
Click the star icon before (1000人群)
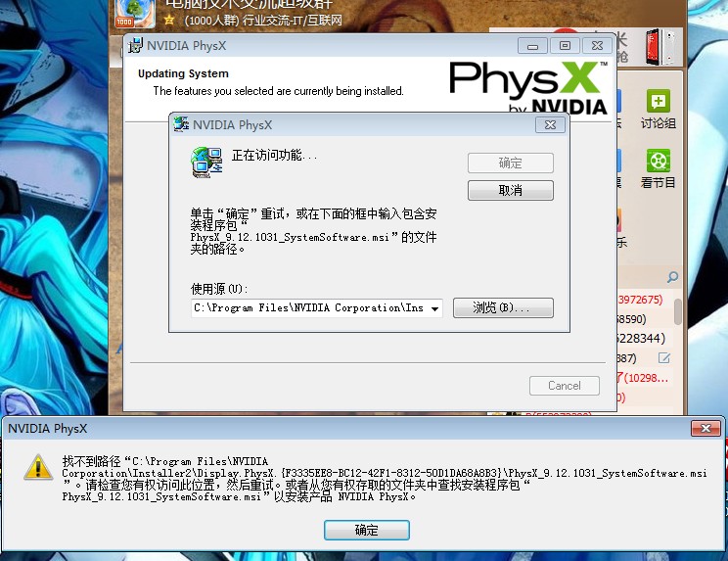pyautogui.click(x=169, y=20)
